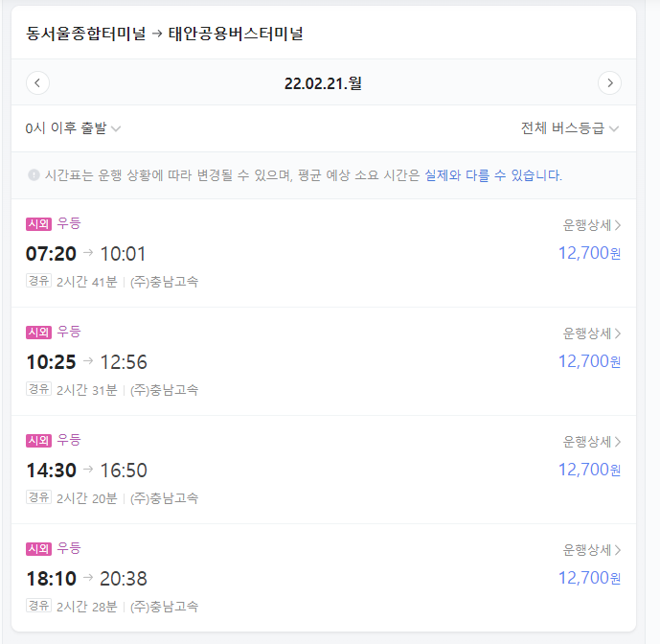This screenshot has width=660, height=644.
Task: Open the 0시 이후 출발 departure time dropdown
Action: point(73,128)
